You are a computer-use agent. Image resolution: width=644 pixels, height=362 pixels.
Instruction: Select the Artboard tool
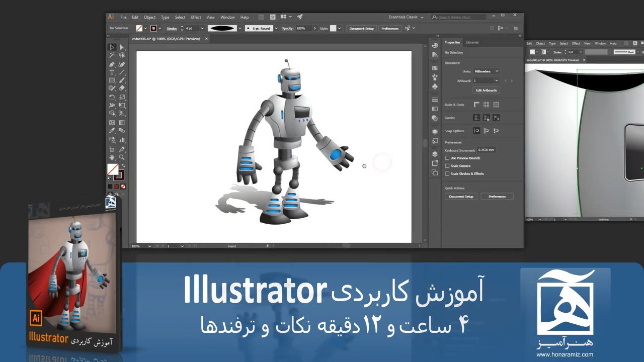[x=112, y=149]
